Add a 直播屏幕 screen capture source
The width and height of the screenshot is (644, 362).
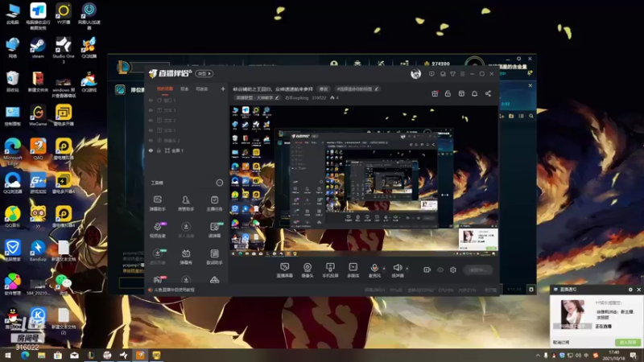(285, 270)
